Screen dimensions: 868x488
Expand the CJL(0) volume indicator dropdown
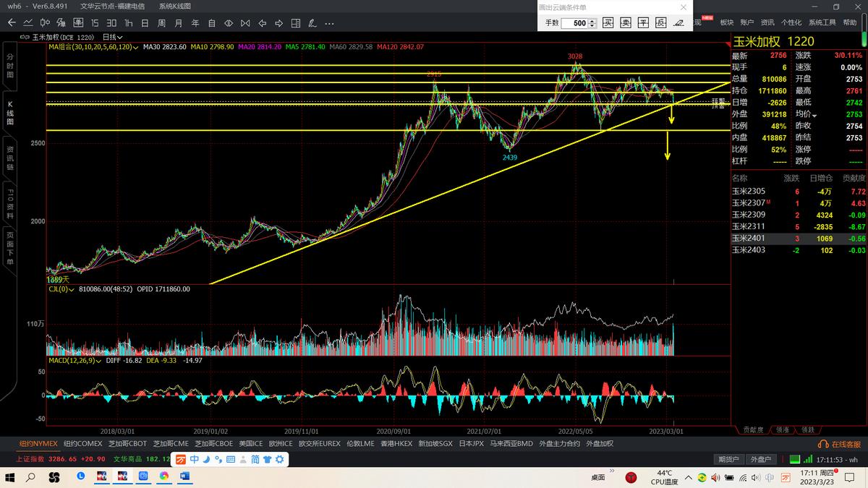click(x=72, y=288)
